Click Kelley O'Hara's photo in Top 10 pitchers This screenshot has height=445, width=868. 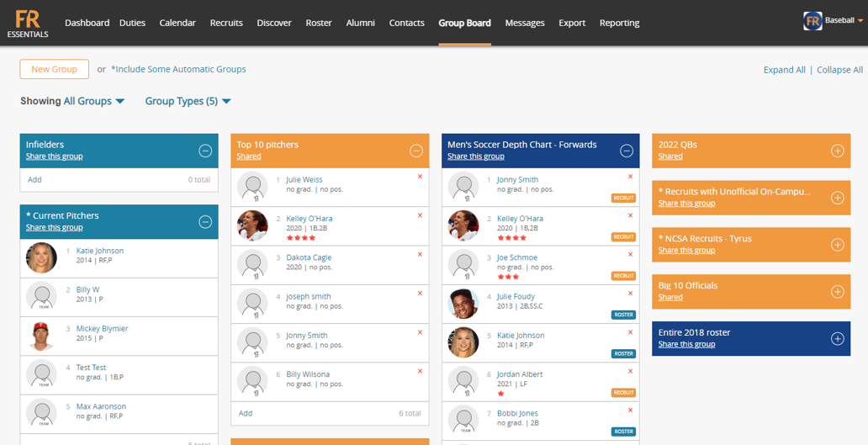pos(252,225)
